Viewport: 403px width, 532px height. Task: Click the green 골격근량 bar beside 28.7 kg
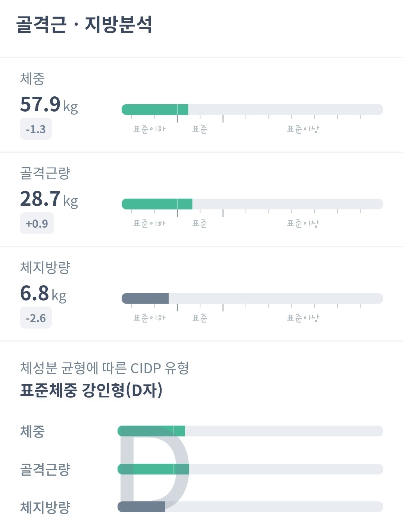[x=157, y=204]
